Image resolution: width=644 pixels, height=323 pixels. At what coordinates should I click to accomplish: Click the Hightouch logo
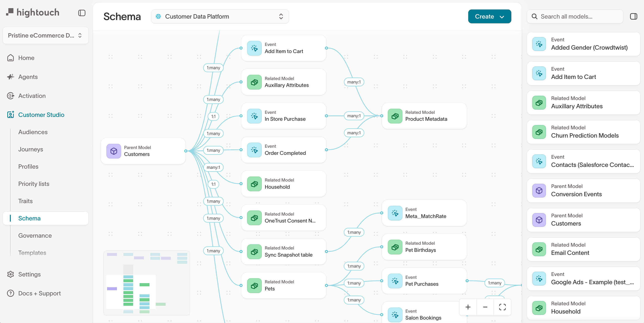coord(33,13)
